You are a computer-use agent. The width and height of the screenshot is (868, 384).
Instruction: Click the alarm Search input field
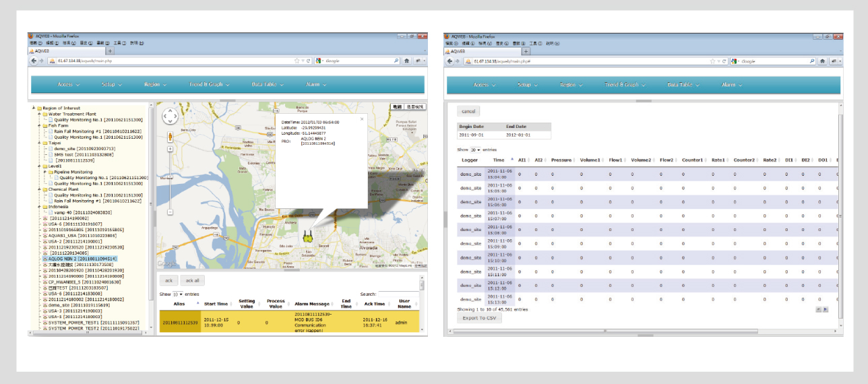pyautogui.click(x=398, y=294)
